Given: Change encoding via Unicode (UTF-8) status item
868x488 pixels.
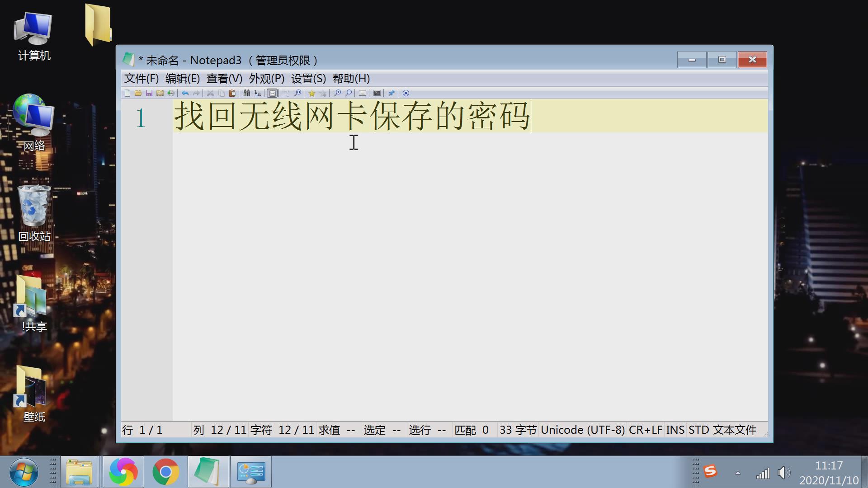Looking at the screenshot, I should pyautogui.click(x=583, y=430).
